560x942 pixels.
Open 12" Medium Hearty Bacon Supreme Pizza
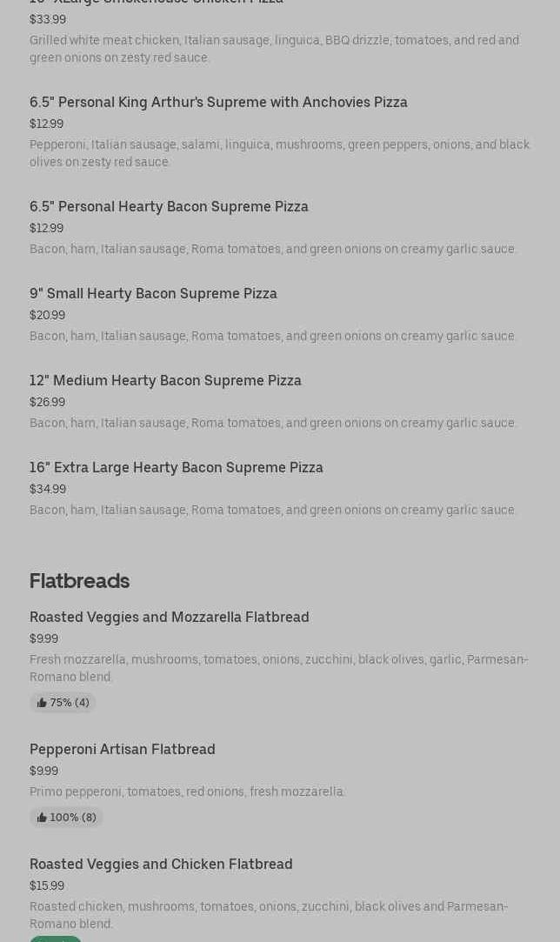(x=165, y=381)
